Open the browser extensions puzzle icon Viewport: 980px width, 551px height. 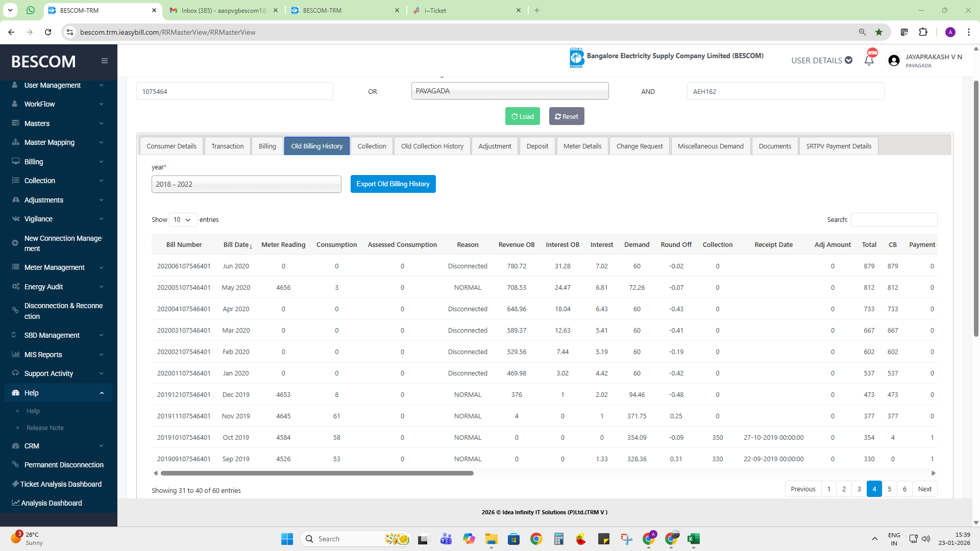pyautogui.click(x=923, y=32)
